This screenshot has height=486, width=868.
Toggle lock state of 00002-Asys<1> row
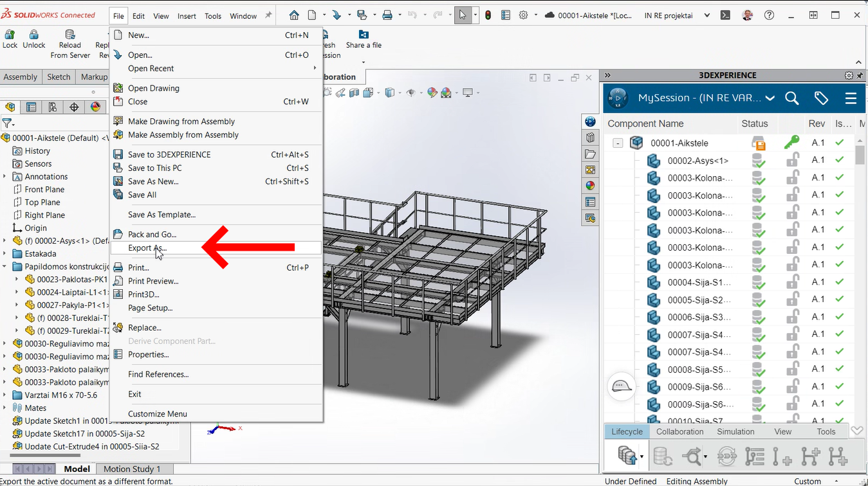[792, 160]
